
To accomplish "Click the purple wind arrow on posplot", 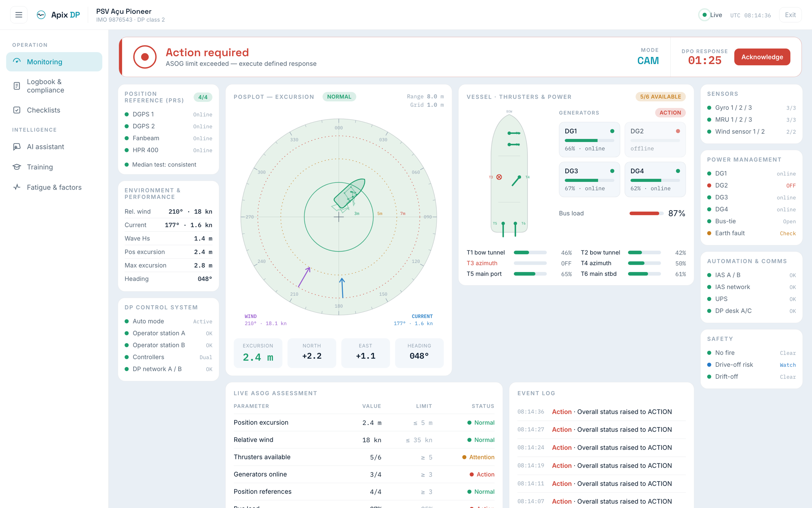I will [304, 277].
